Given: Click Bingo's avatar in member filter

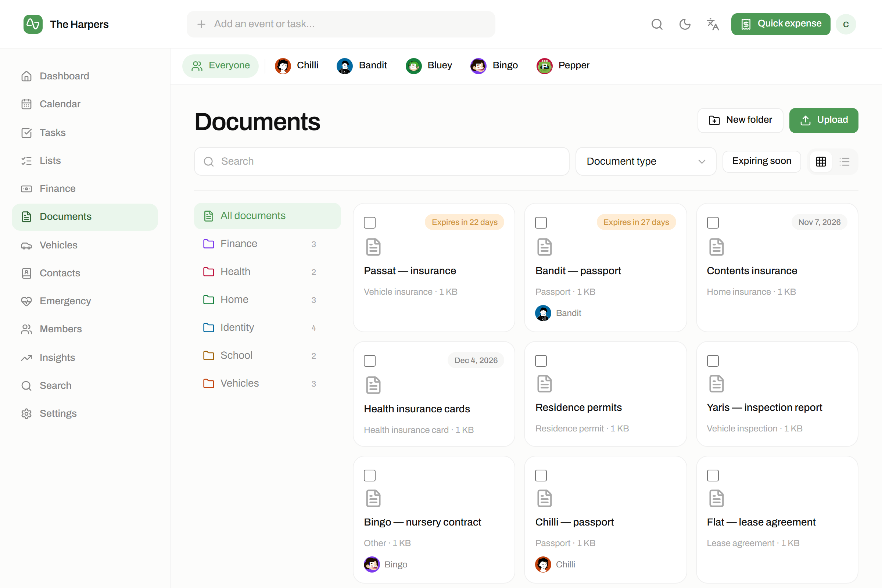Looking at the screenshot, I should click(478, 66).
